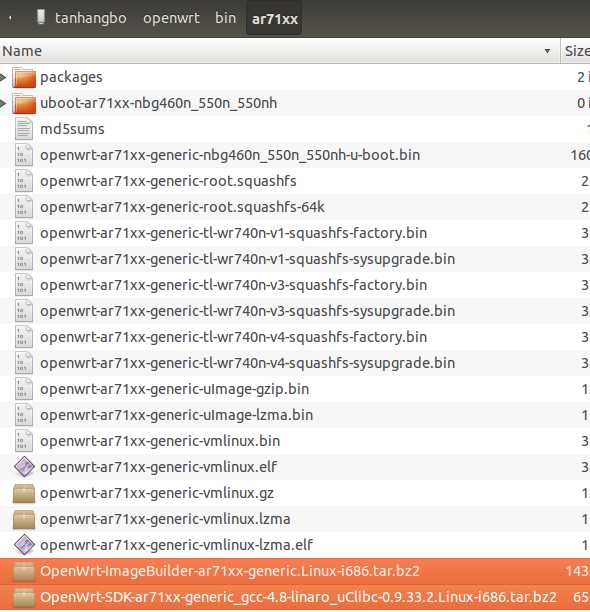Select openwrt-ar71xx-generic-vmlinux.gz file name

tap(157, 493)
